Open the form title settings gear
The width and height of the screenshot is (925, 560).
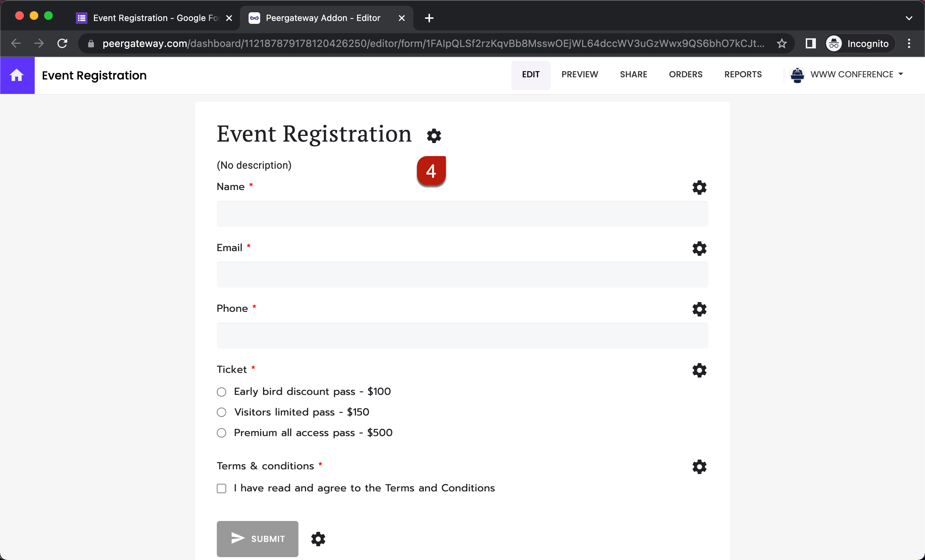pyautogui.click(x=434, y=135)
